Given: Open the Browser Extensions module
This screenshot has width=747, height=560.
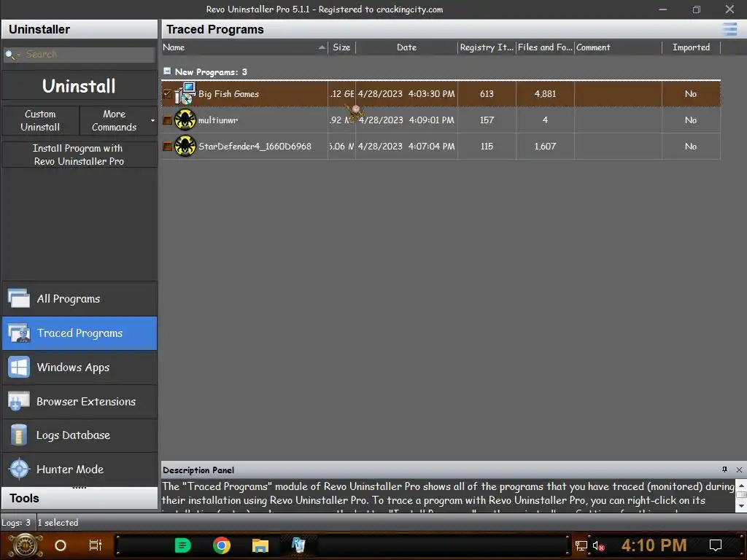Looking at the screenshot, I should [x=80, y=402].
